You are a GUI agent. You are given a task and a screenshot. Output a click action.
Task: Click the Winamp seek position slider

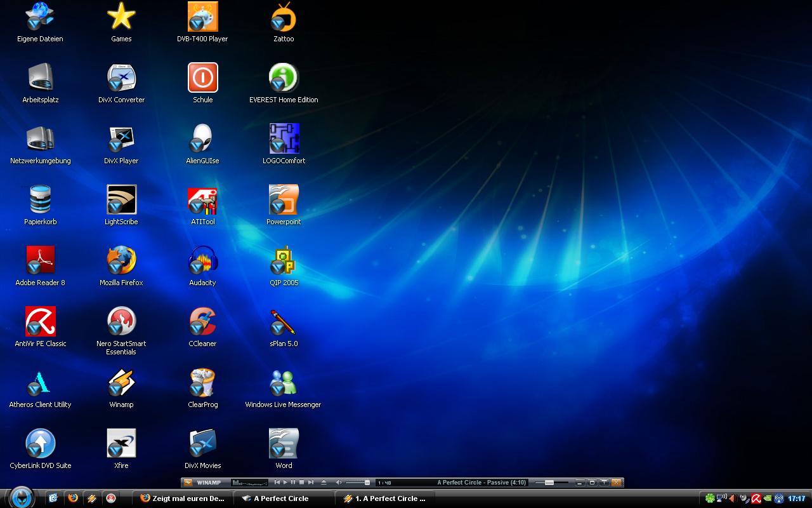[x=552, y=483]
